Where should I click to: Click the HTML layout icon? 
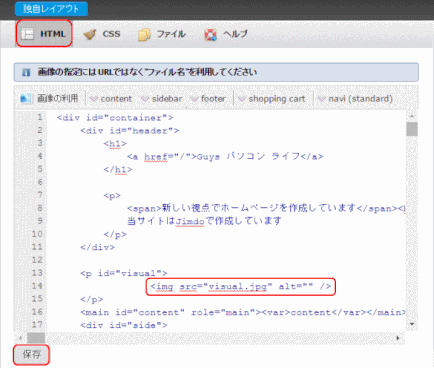pos(27,34)
